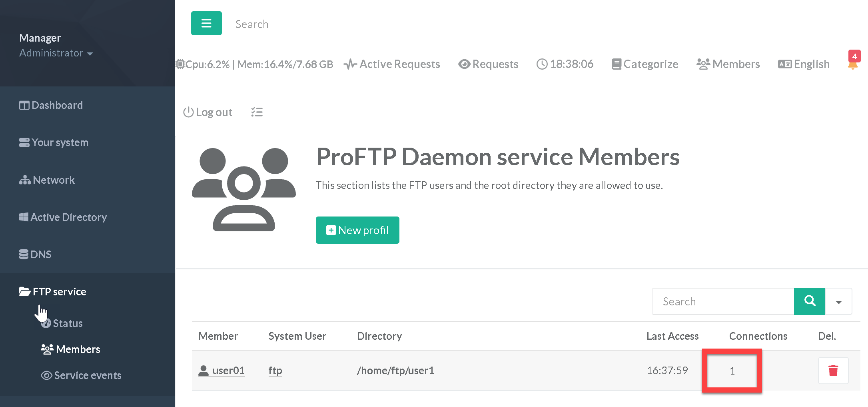Open the English language selector
The width and height of the screenshot is (868, 407).
click(x=804, y=64)
